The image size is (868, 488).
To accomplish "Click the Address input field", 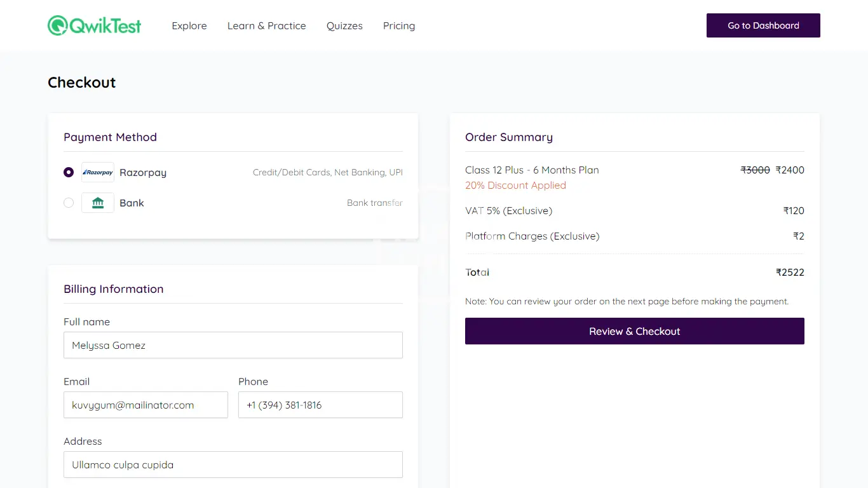I will 233,464.
